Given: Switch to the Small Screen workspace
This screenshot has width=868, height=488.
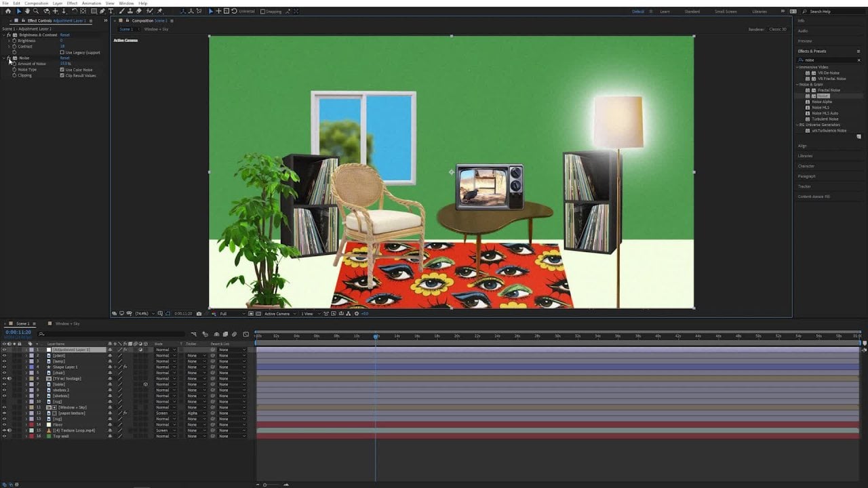Looking at the screenshot, I should click(726, 12).
